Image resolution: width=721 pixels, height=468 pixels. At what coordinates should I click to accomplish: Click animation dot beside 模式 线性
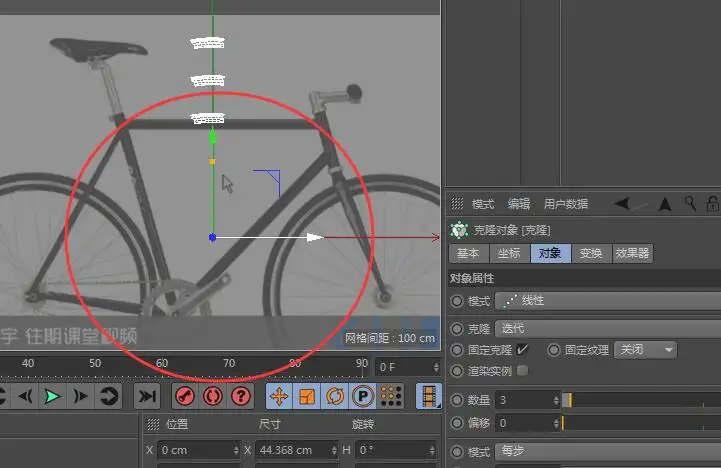(x=457, y=301)
